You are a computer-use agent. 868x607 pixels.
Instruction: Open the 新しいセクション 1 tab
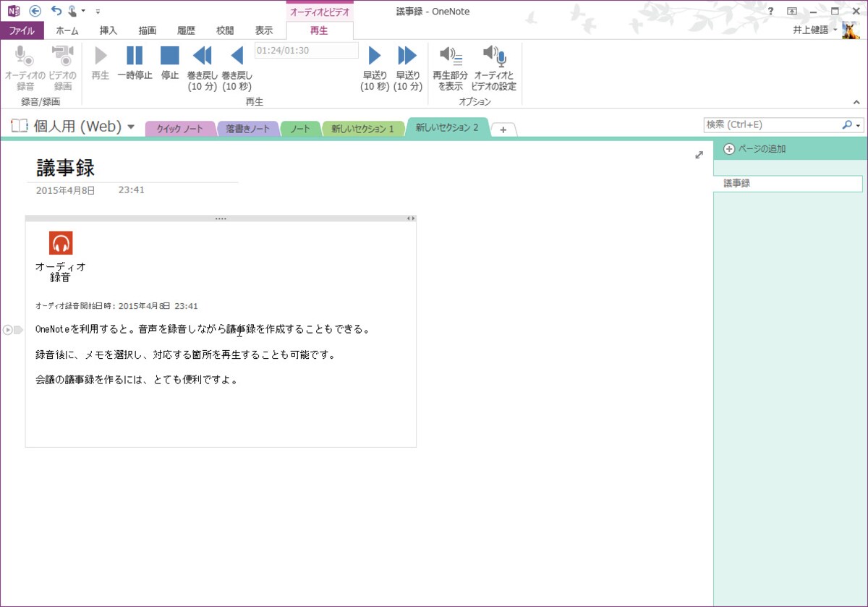point(363,129)
